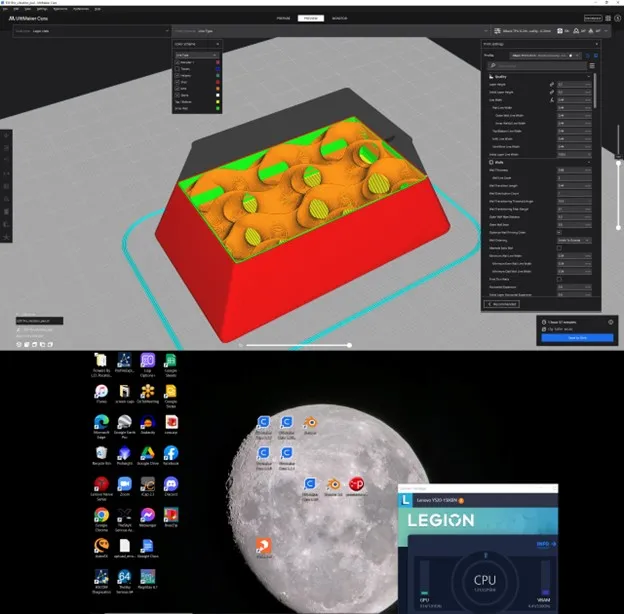Image resolution: width=624 pixels, height=614 pixels.
Task: Click the INFO link in the Legion window
Action: pyautogui.click(x=546, y=544)
